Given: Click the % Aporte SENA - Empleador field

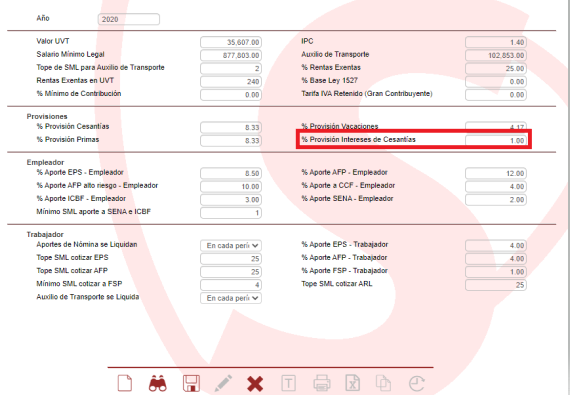Looking at the screenshot, I should [496, 199].
